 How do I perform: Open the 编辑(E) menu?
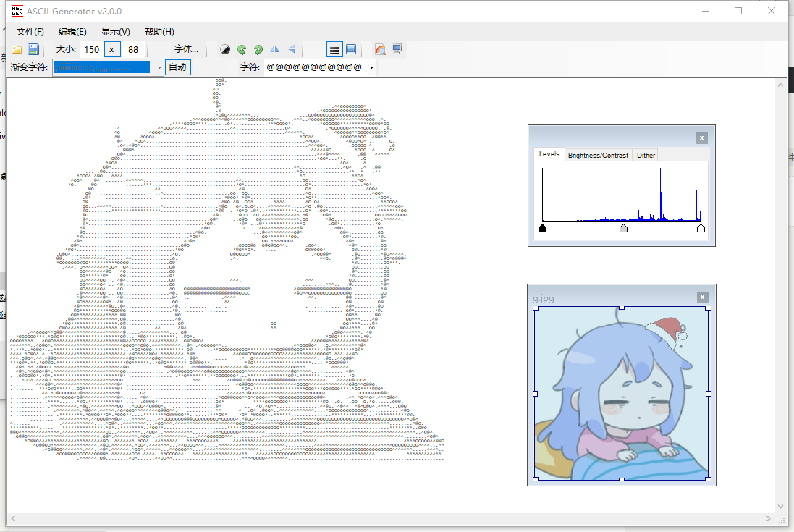[x=72, y=32]
